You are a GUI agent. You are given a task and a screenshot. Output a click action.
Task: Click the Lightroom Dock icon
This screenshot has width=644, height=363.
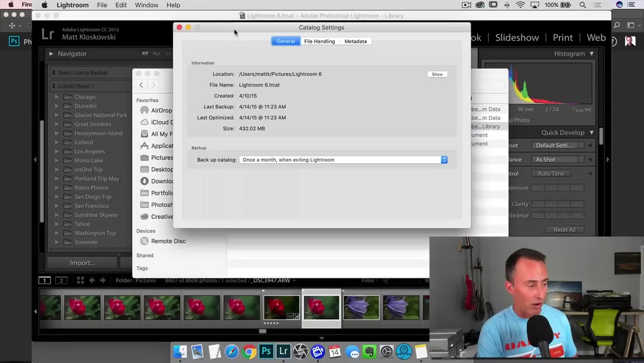(283, 352)
